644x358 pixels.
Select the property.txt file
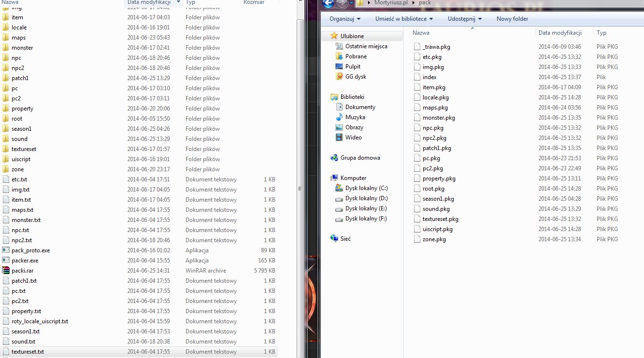click(x=26, y=311)
